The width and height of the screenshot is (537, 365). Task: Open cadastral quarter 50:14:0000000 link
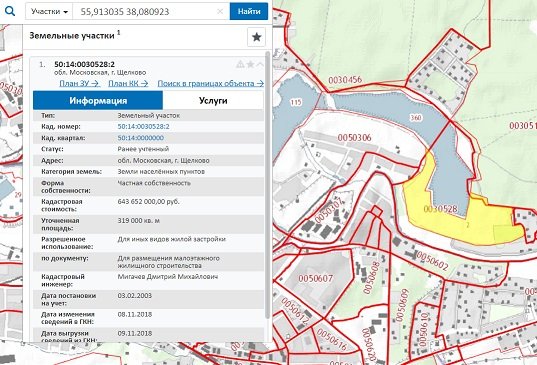click(x=141, y=138)
